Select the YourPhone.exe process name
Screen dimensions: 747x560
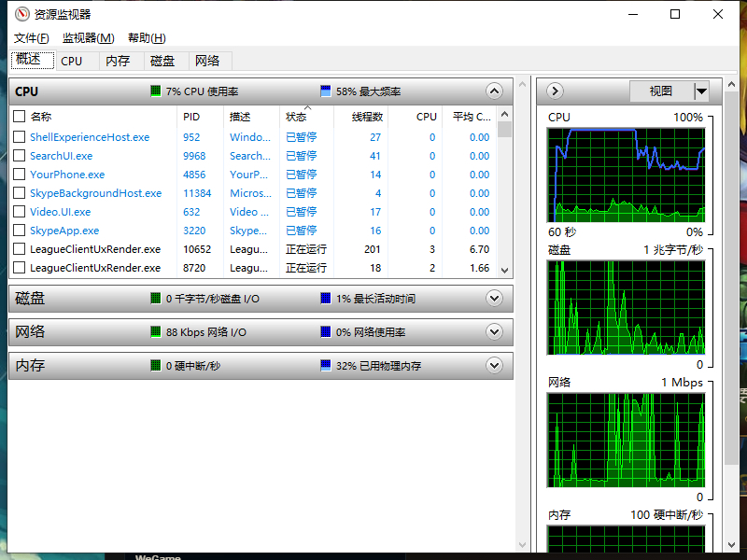(x=67, y=175)
